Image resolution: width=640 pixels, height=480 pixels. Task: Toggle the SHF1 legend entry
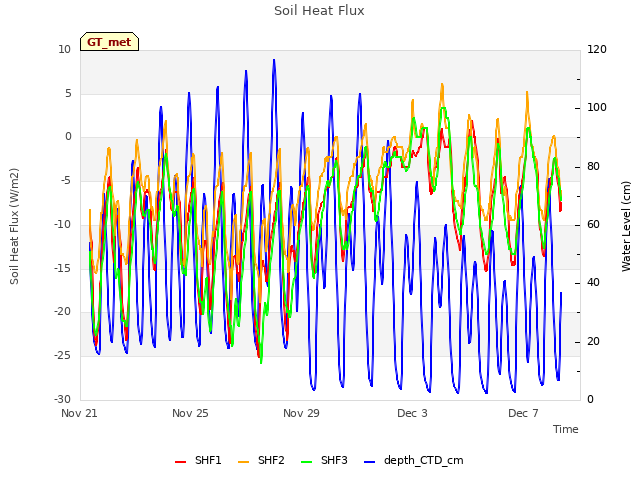pos(198,460)
